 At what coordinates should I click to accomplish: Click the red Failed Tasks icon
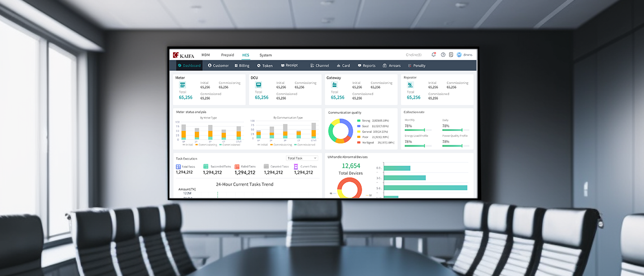[237, 167]
